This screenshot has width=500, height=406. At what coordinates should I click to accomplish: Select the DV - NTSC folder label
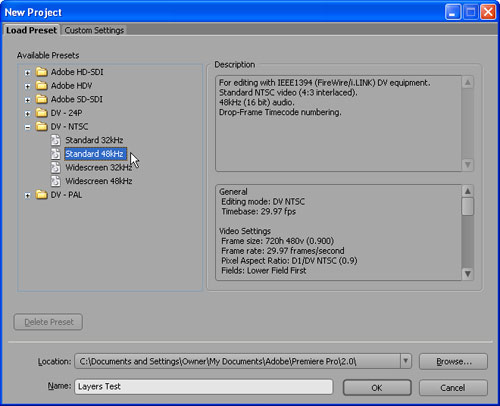(x=69, y=127)
